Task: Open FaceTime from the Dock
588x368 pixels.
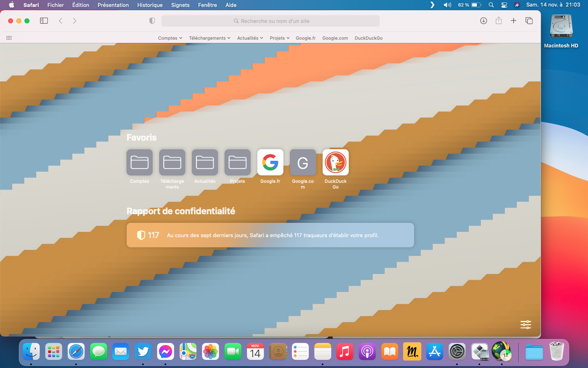Action: (233, 351)
